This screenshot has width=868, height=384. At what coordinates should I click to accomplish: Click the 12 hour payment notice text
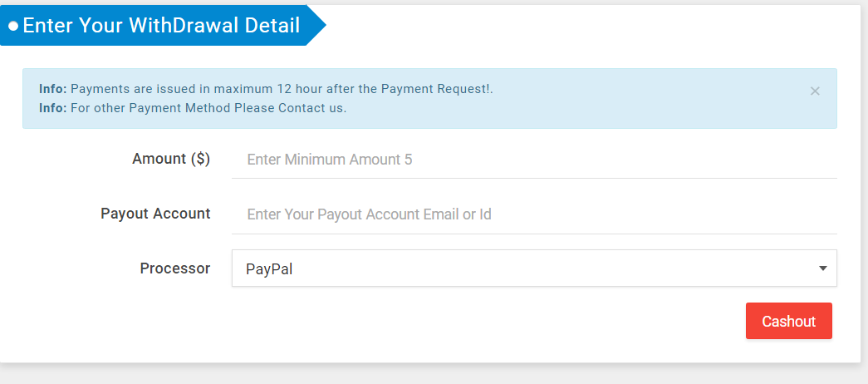(x=282, y=89)
